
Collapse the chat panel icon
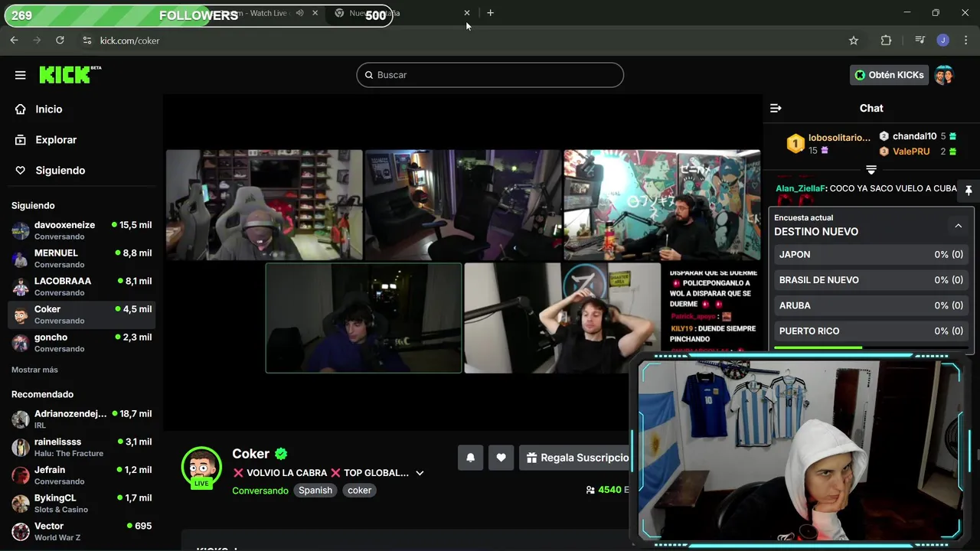tap(776, 109)
